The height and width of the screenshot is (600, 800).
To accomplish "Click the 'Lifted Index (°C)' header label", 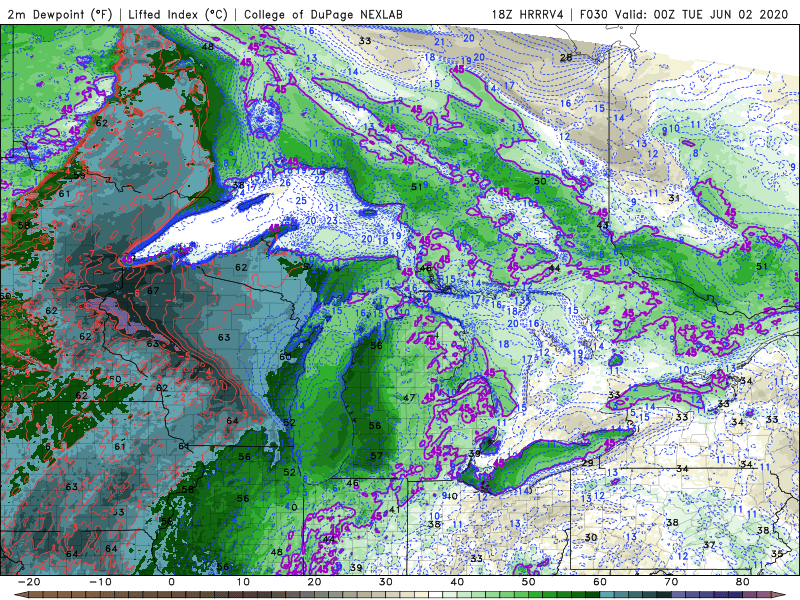I will click(178, 14).
